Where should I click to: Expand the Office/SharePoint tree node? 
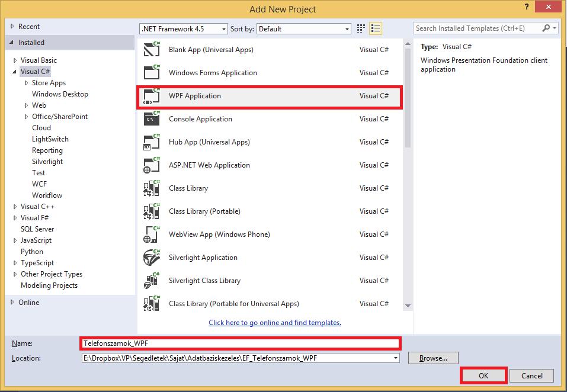pyautogui.click(x=26, y=116)
